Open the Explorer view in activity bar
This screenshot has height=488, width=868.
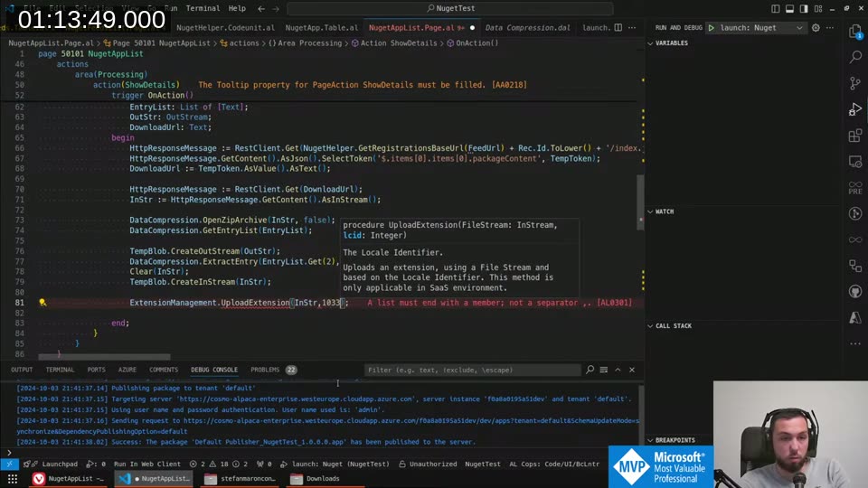pos(855,32)
